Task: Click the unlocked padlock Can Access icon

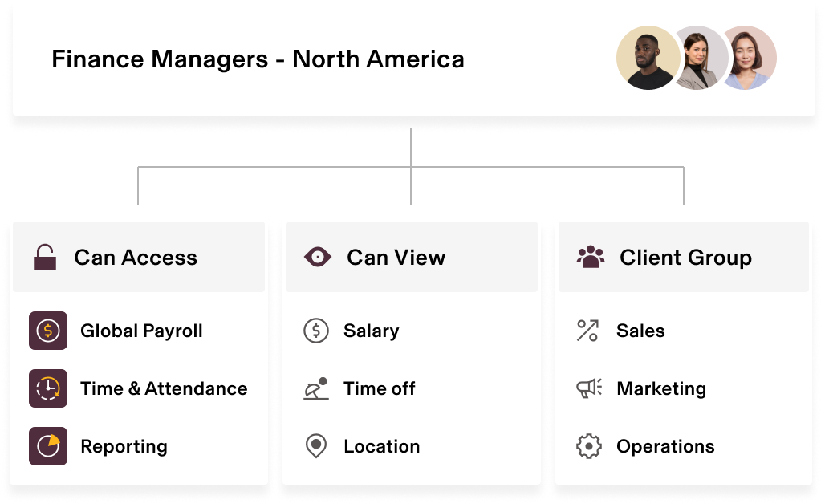Action: click(x=45, y=257)
